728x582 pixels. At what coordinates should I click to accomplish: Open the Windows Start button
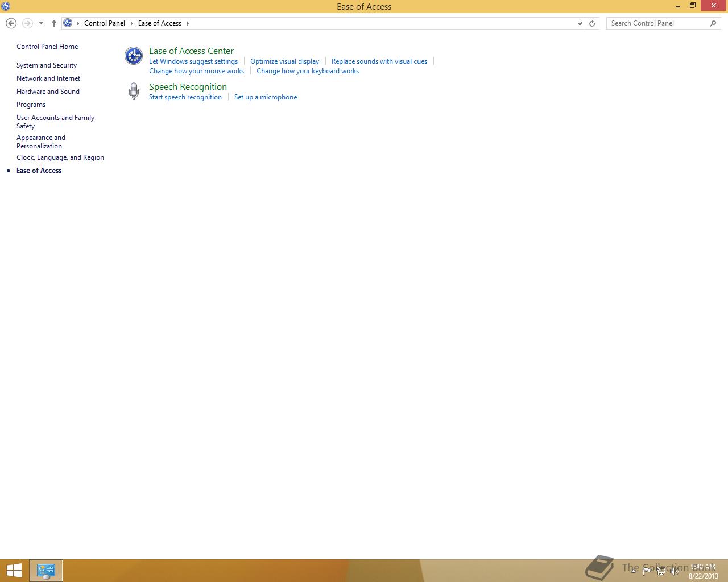coord(14,571)
